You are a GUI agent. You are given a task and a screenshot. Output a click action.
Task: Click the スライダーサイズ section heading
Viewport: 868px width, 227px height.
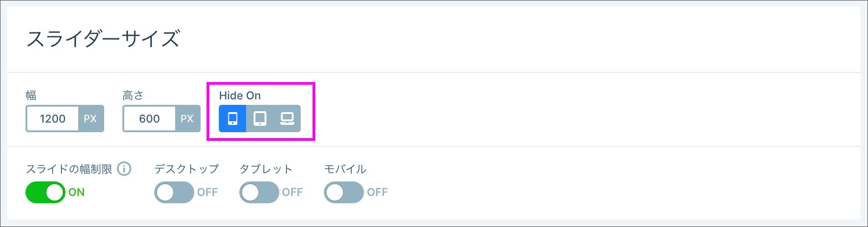pyautogui.click(x=103, y=39)
